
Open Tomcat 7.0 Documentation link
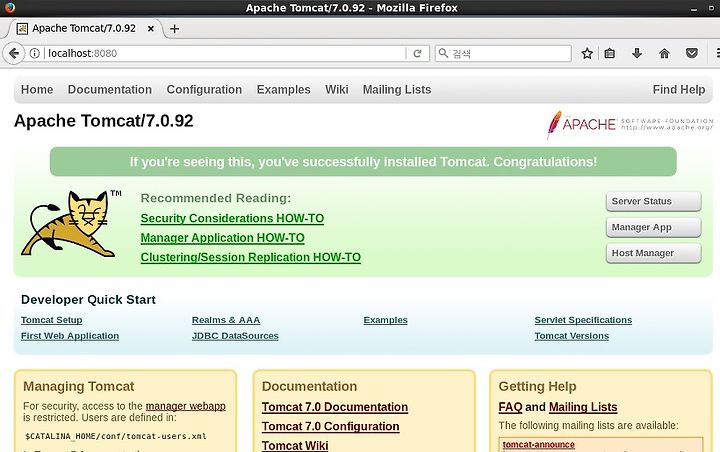pyautogui.click(x=335, y=407)
